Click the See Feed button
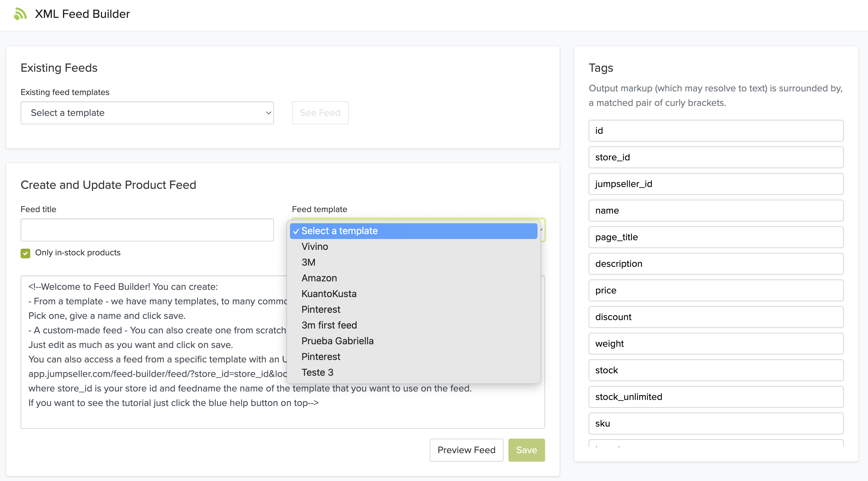868x481 pixels. pyautogui.click(x=320, y=113)
